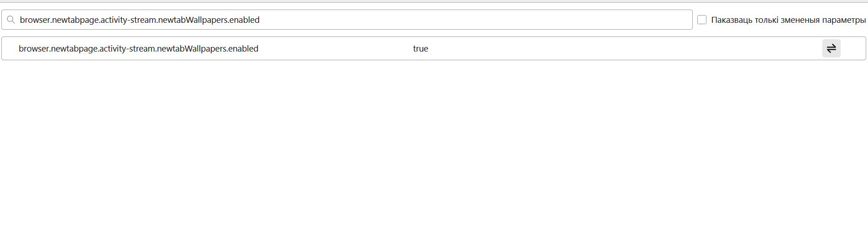Image resolution: width=868 pixels, height=234 pixels.
Task: Focus the preference name search box
Action: point(347,20)
